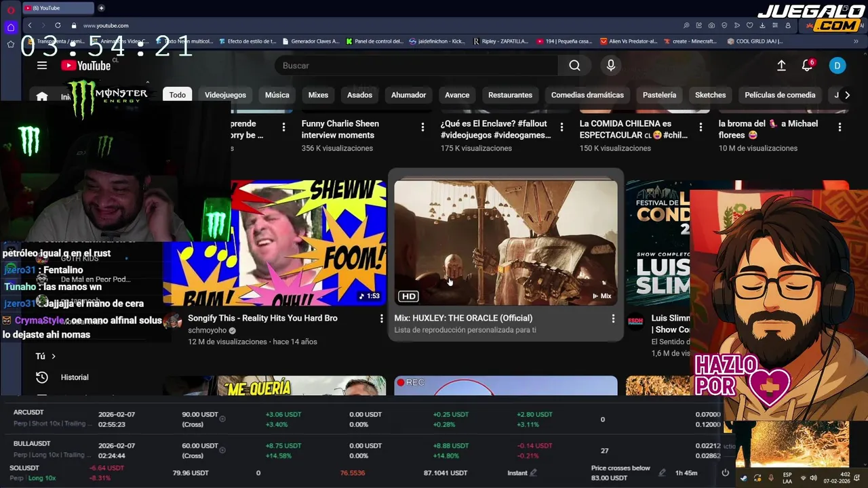The height and width of the screenshot is (488, 868).
Task: Open Mix: HUXLEY: THE ORACLE (Official) title
Action: 463,318
